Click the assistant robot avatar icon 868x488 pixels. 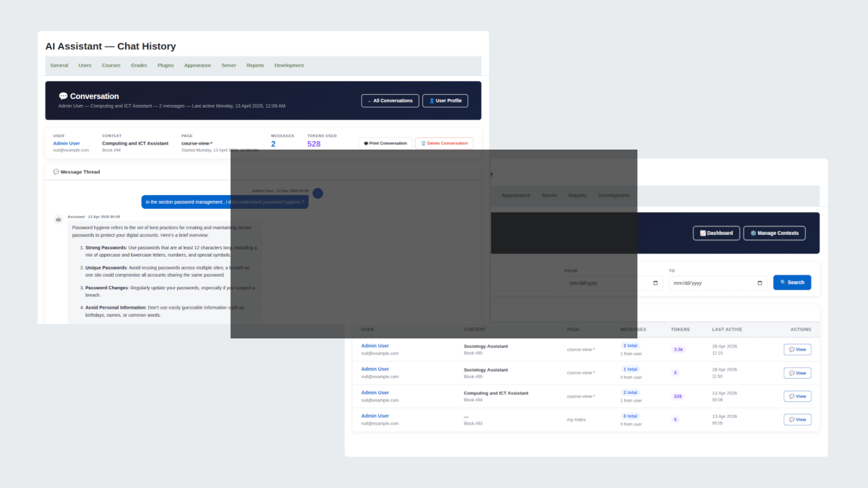59,219
